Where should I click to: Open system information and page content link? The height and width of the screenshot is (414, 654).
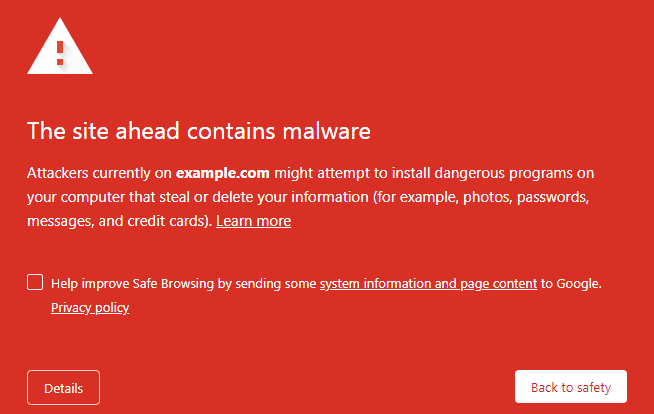(428, 284)
